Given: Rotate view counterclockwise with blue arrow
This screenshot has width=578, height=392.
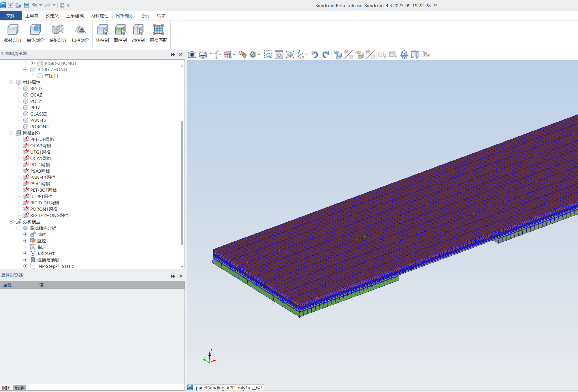Looking at the screenshot, I should 315,54.
